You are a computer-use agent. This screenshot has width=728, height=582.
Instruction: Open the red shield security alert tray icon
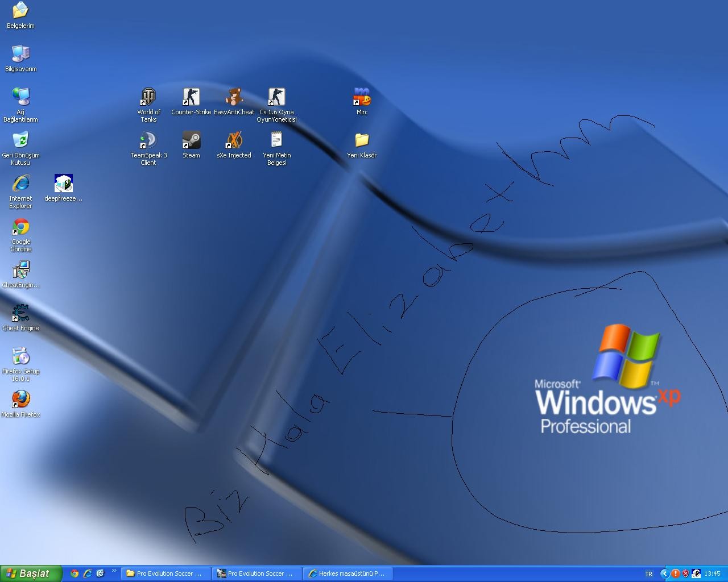click(x=685, y=574)
